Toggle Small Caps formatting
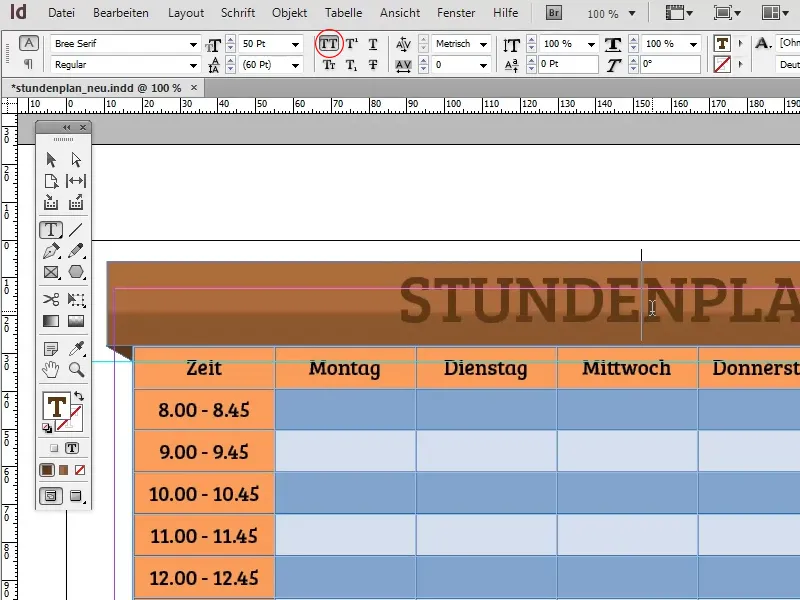 [329, 65]
